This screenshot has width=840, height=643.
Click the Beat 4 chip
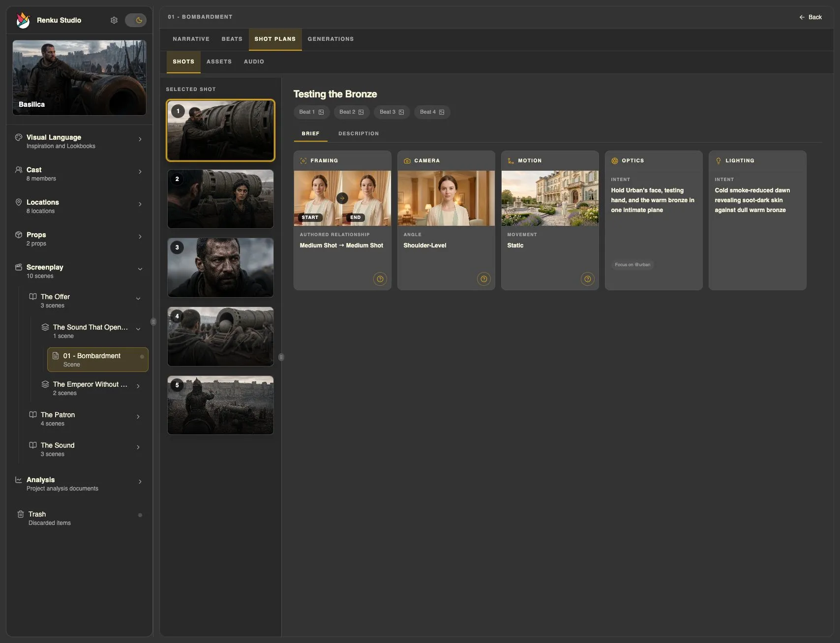(x=432, y=112)
